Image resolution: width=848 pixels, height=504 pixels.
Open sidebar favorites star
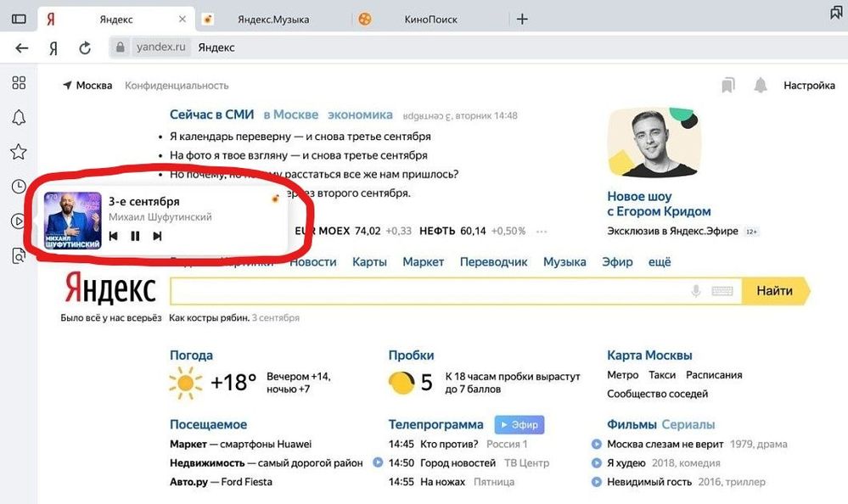[x=19, y=151]
